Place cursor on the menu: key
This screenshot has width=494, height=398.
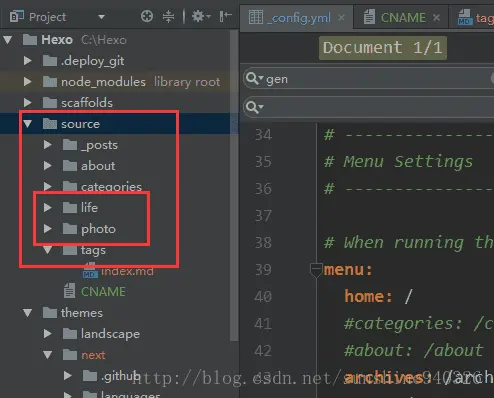point(348,270)
